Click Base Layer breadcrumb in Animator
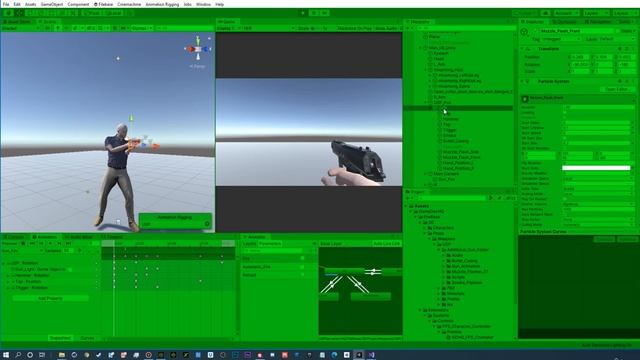Screen dimensions: 640x360 click(331, 244)
